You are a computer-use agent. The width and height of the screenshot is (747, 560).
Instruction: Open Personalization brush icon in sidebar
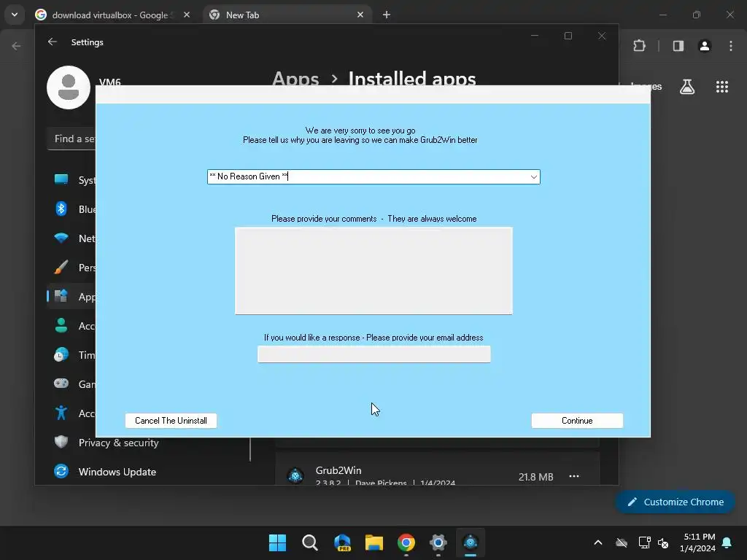point(61,267)
